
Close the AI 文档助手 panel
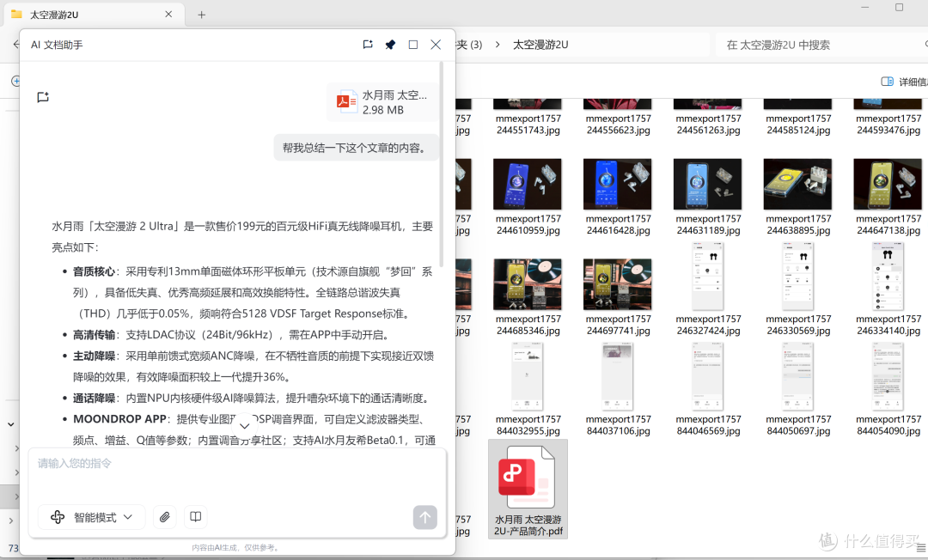pyautogui.click(x=436, y=45)
